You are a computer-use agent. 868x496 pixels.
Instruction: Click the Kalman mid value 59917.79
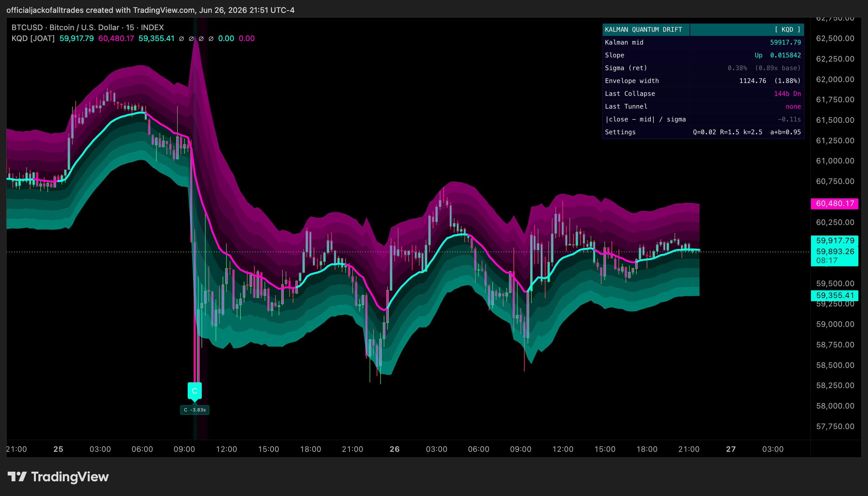pyautogui.click(x=785, y=42)
